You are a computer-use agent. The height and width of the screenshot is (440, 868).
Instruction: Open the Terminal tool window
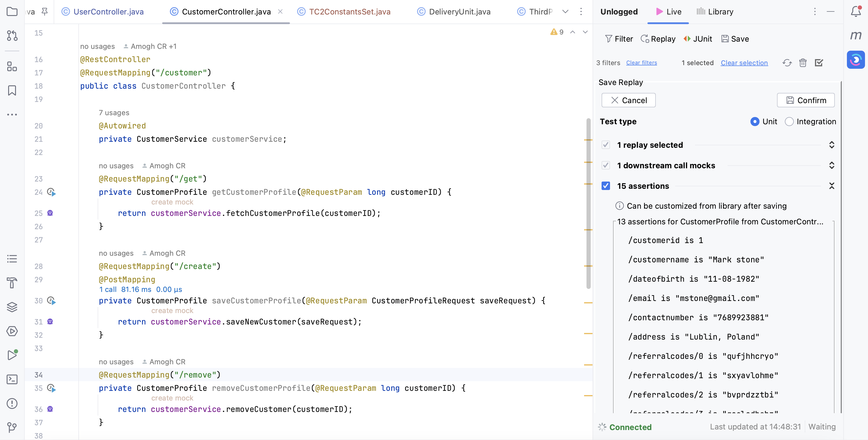pos(12,379)
